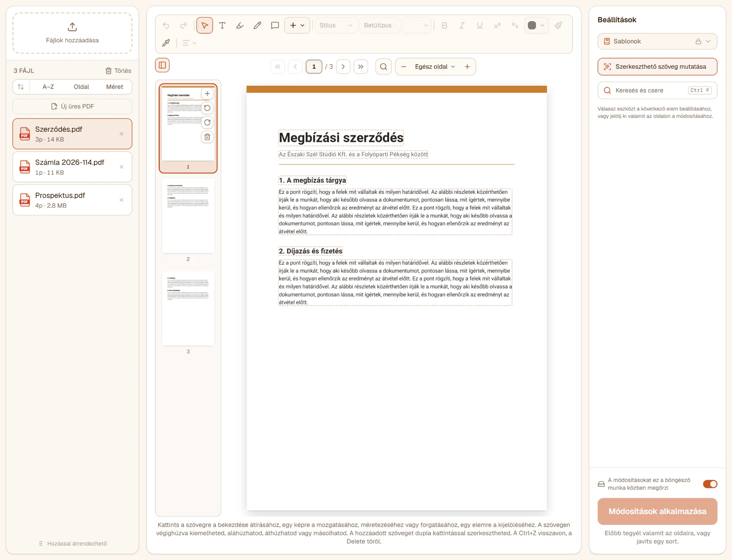Delete page 1 using trash icon
The width and height of the screenshot is (732, 560).
207,137
